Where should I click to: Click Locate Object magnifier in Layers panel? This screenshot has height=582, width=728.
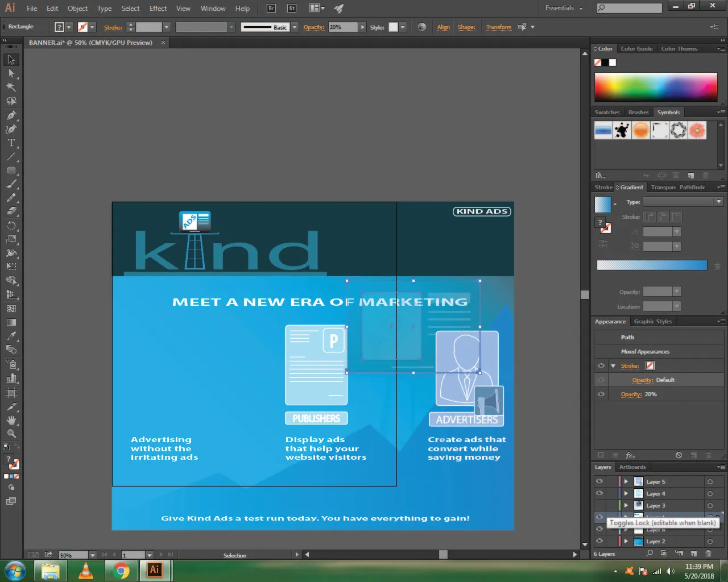[650, 553]
